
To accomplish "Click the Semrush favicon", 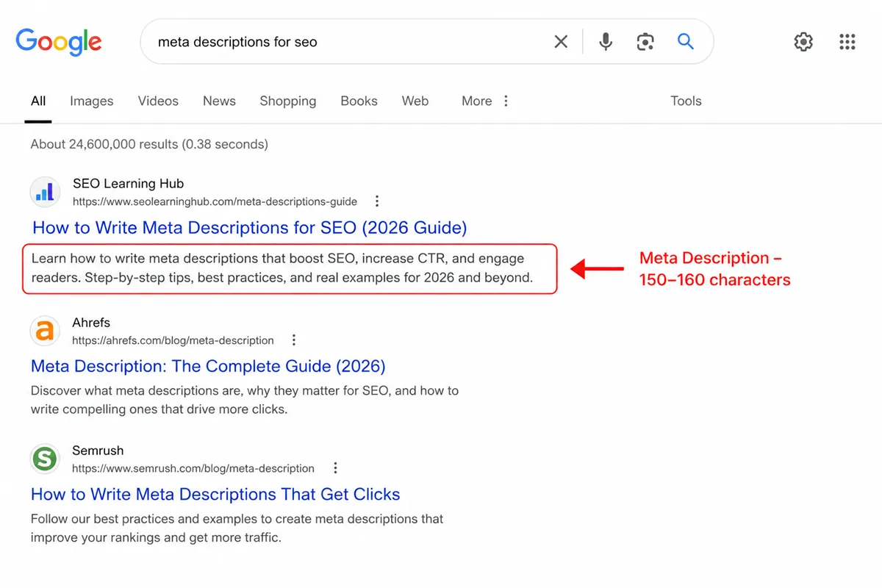I will pos(45,459).
